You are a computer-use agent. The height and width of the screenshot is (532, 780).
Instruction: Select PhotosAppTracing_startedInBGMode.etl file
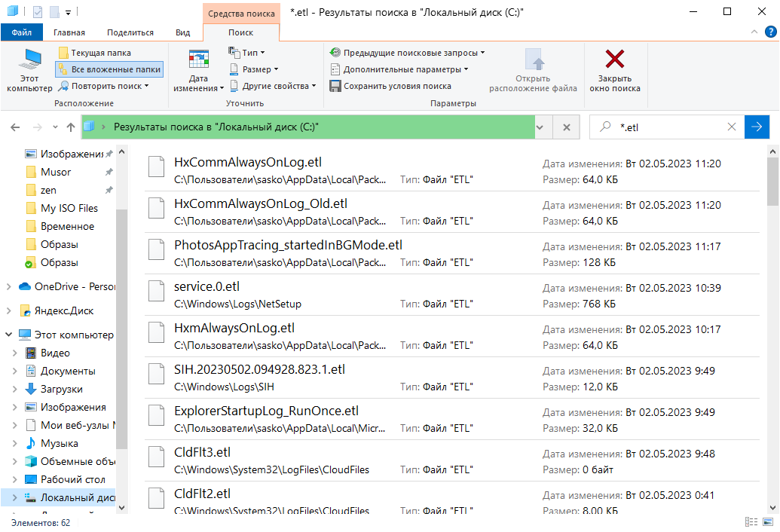pyautogui.click(x=451, y=254)
